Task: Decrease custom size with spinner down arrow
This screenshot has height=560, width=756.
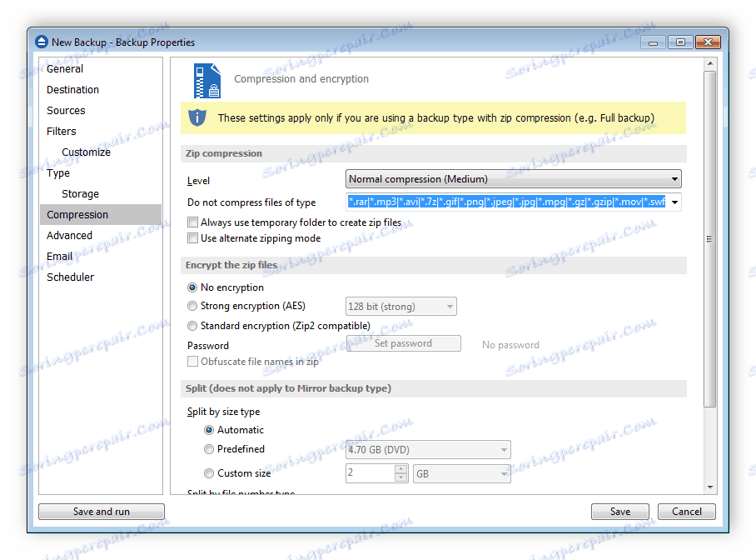Action: [x=400, y=477]
